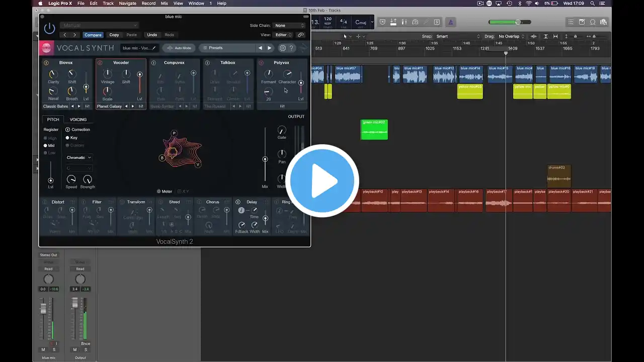
Task: Toggle the Delay effect power
Action: (238, 202)
